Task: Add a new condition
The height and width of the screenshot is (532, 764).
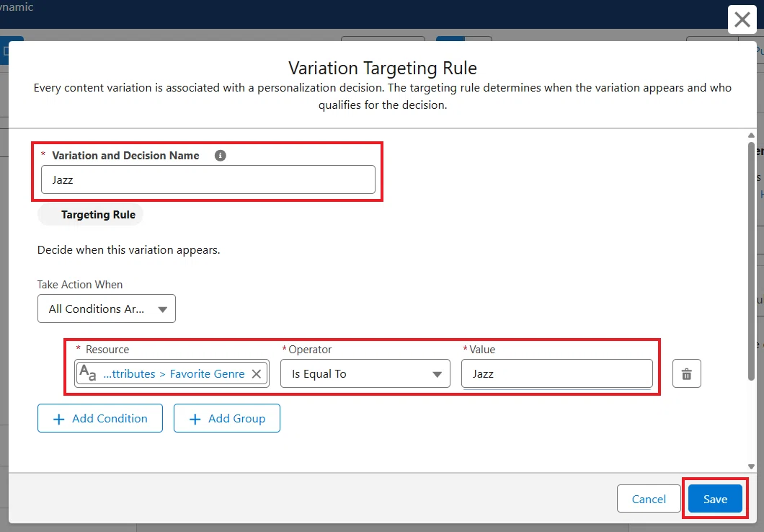Action: pos(100,419)
